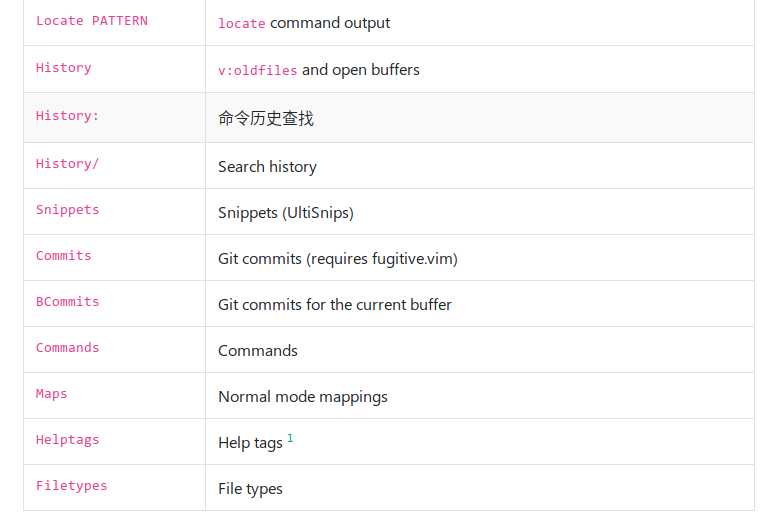Click the Snippets (UltiSnips) description

coord(286,213)
